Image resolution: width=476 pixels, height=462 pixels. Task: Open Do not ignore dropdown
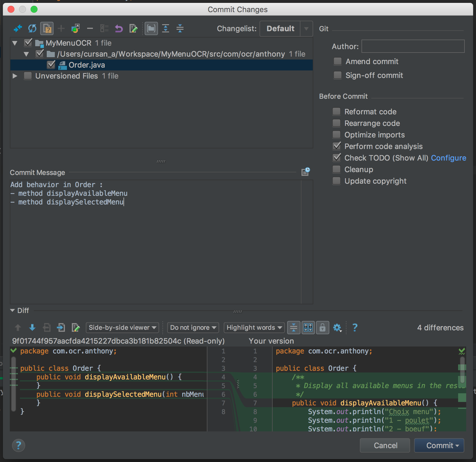193,327
